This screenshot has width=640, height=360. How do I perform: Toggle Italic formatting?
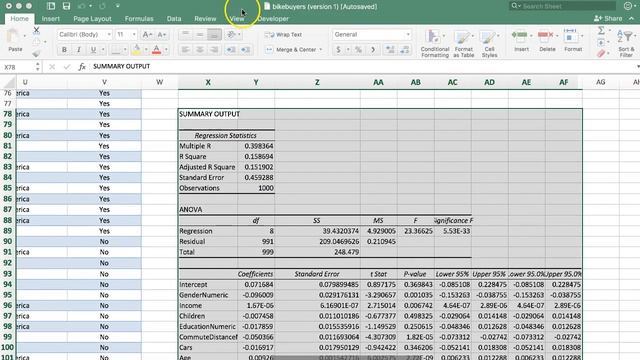coord(78,50)
